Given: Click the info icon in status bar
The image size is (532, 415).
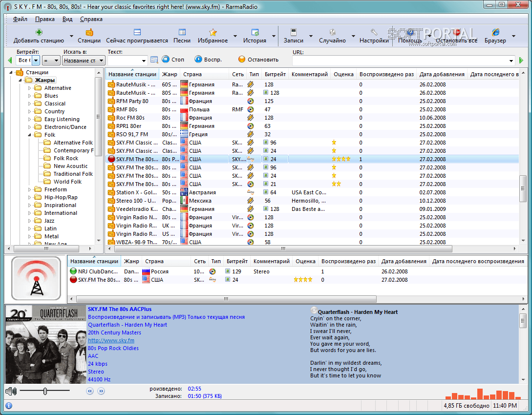Looking at the screenshot, I should click(x=9, y=406).
